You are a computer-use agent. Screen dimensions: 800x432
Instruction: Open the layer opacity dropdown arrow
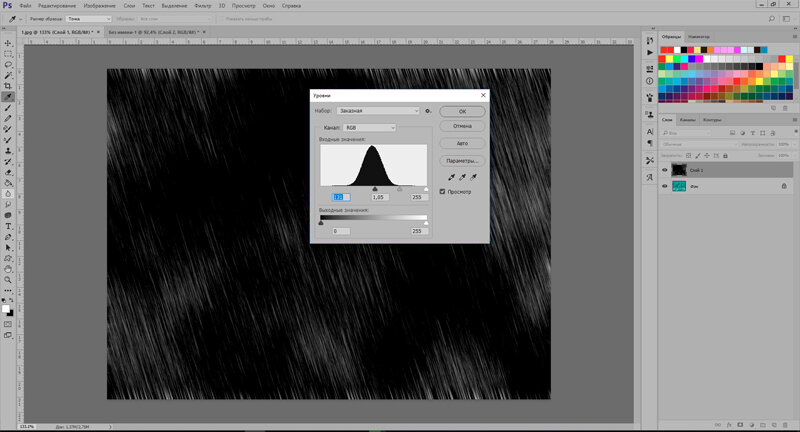794,144
